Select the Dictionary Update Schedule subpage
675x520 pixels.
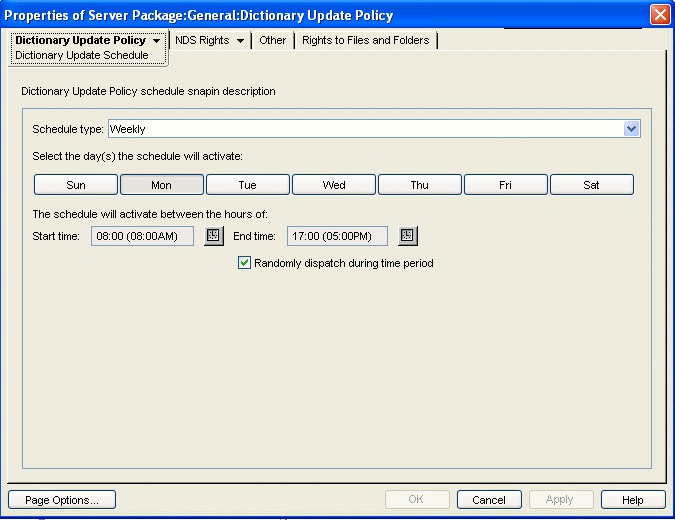coord(82,55)
